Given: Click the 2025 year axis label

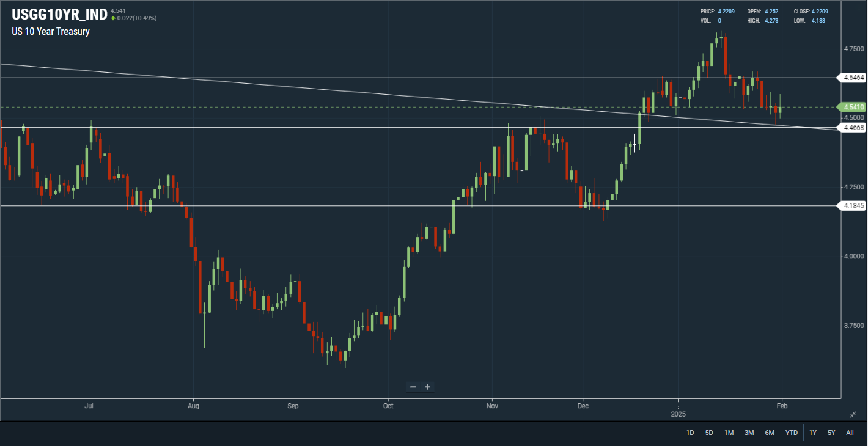Looking at the screenshot, I should pos(678,414).
